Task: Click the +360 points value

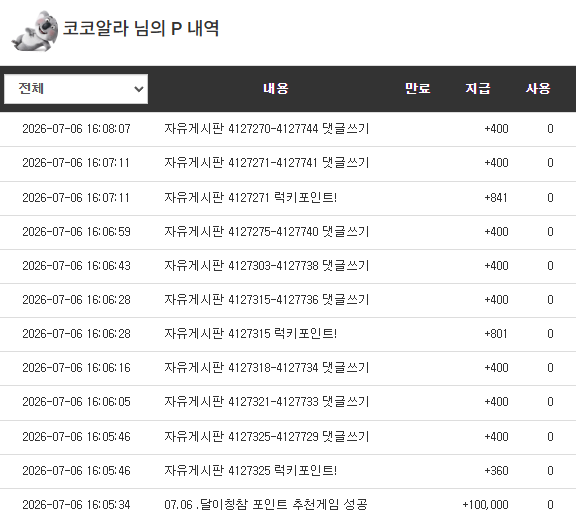Action: click(x=496, y=471)
